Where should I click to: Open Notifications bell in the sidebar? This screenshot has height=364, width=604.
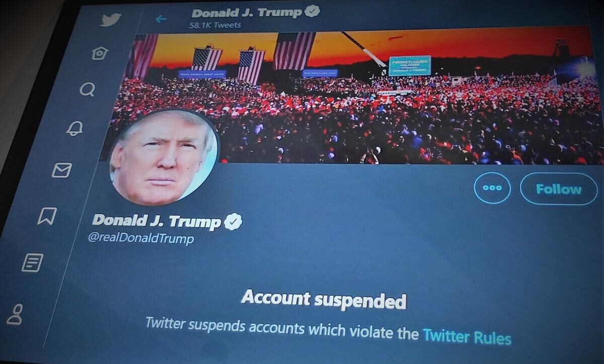click(x=74, y=129)
